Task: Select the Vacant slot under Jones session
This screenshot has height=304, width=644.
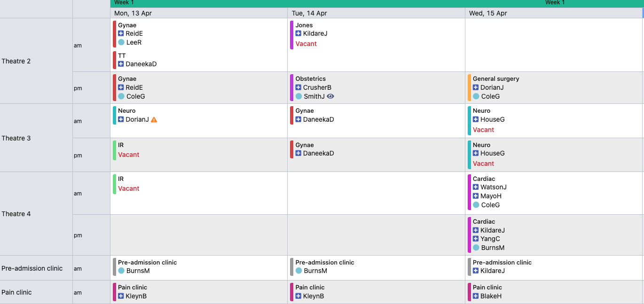Action: tap(306, 44)
